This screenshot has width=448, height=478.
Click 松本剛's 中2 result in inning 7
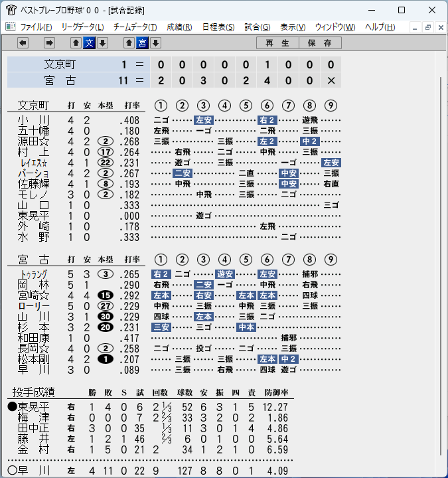[289, 359]
